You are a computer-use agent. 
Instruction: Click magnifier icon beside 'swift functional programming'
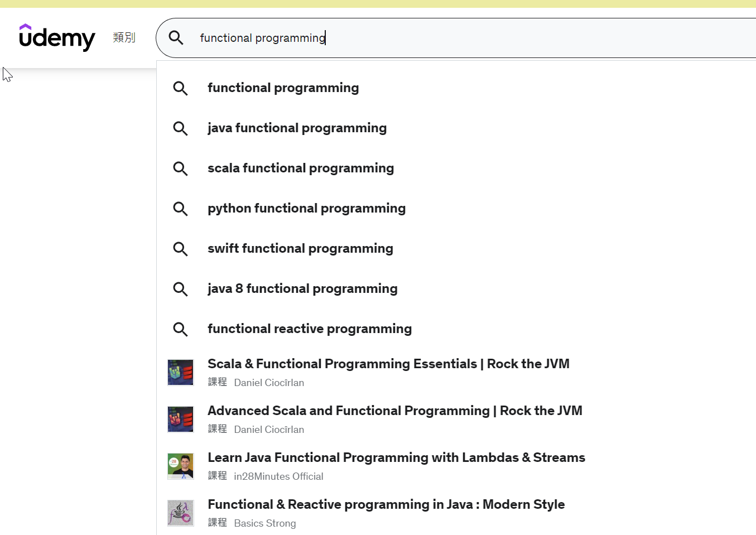click(180, 249)
